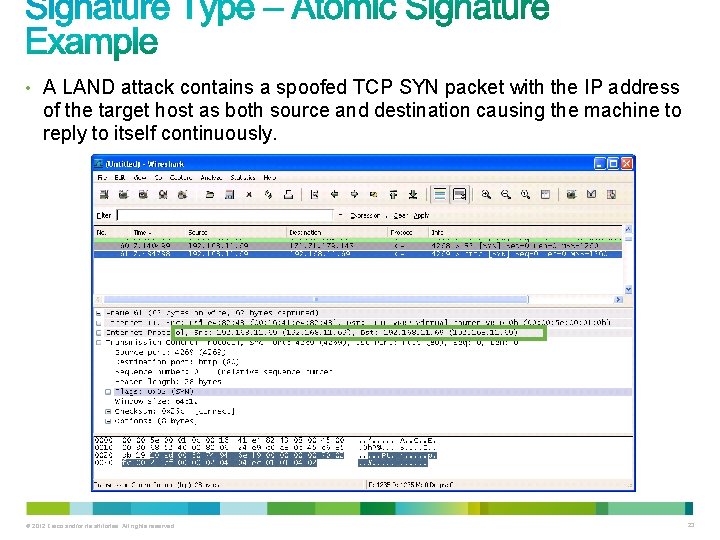Reload the capture file icon
This screenshot has height=540, width=720.
point(269,195)
